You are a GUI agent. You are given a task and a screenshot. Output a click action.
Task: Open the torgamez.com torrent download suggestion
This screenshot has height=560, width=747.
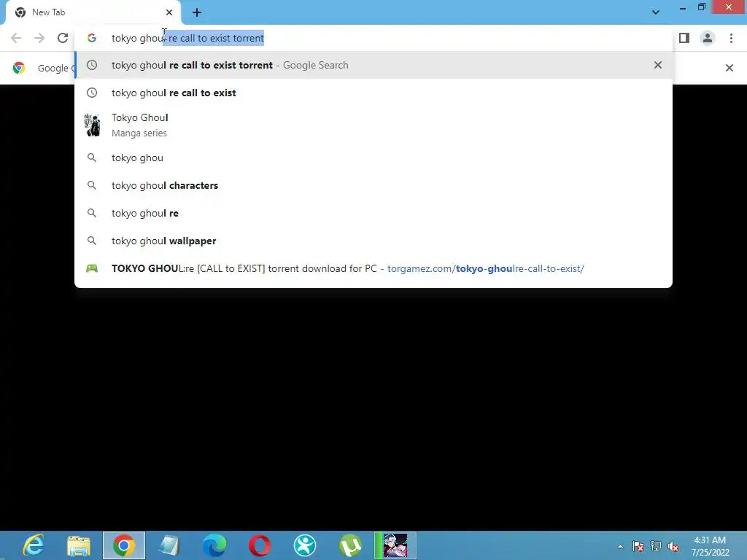373,268
